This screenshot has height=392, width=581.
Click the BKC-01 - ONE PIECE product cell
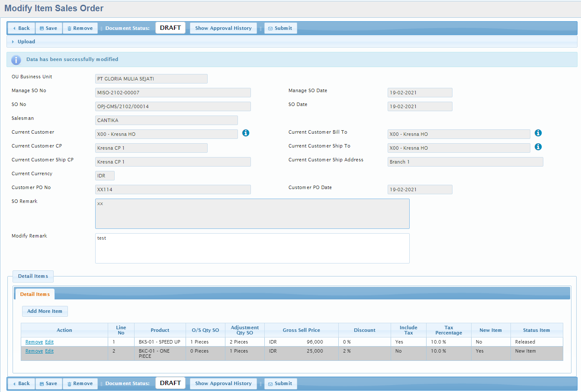tap(160, 353)
